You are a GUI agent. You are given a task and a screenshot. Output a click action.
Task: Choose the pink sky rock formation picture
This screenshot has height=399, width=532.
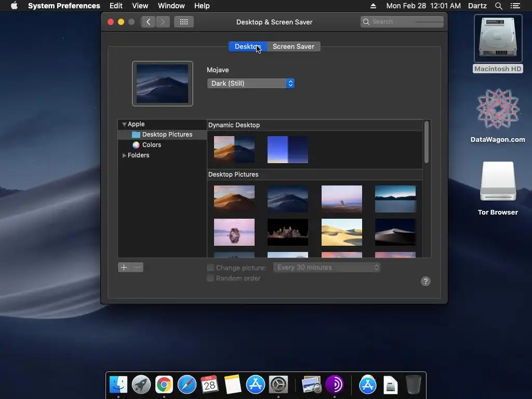point(342,199)
